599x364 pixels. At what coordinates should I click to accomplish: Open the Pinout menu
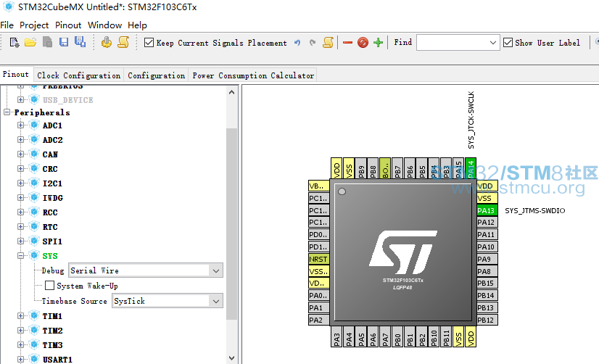click(x=68, y=25)
